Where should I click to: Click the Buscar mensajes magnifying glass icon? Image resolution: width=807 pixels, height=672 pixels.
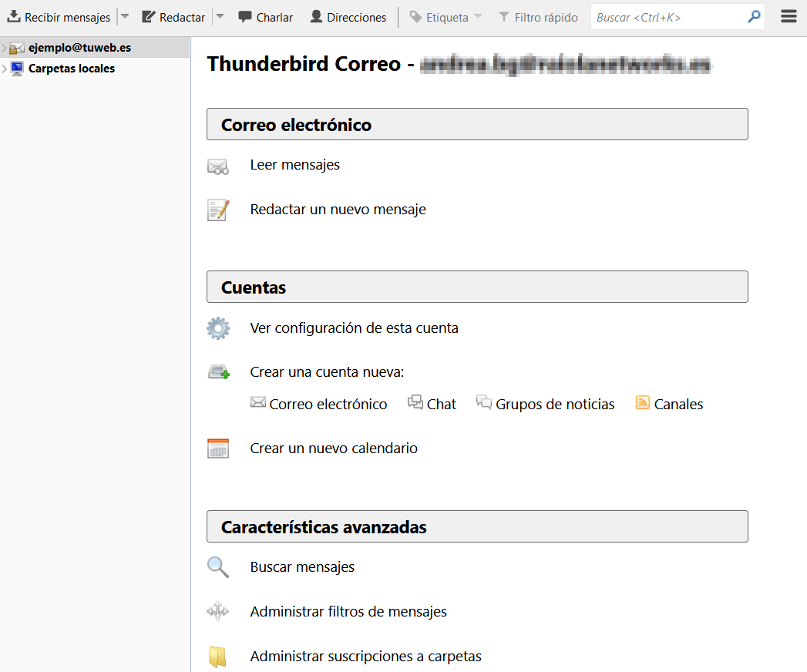218,567
